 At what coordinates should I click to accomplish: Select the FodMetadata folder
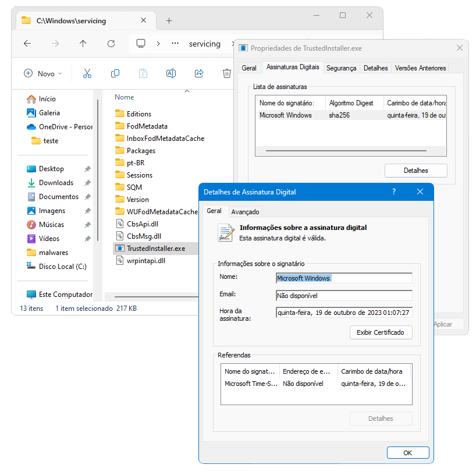point(141,126)
